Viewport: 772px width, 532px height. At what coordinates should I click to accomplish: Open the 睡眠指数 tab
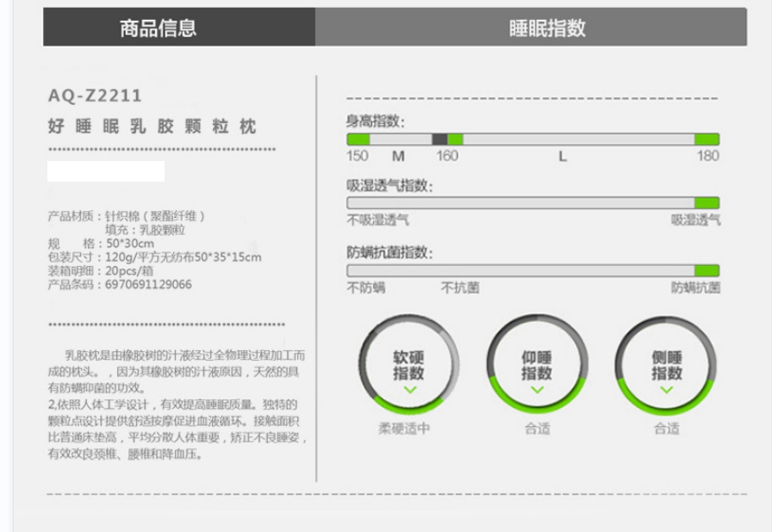547,28
